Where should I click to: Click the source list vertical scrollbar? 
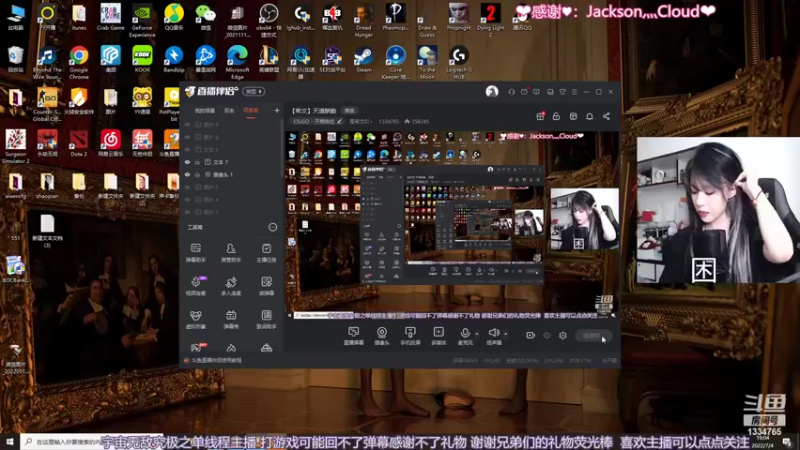point(282,148)
